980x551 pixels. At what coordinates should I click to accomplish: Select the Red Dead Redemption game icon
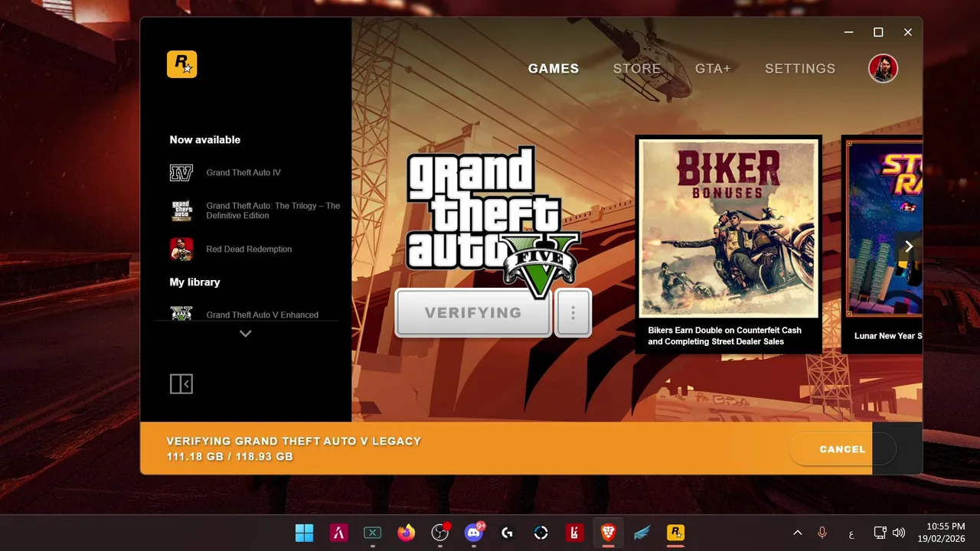click(x=181, y=249)
